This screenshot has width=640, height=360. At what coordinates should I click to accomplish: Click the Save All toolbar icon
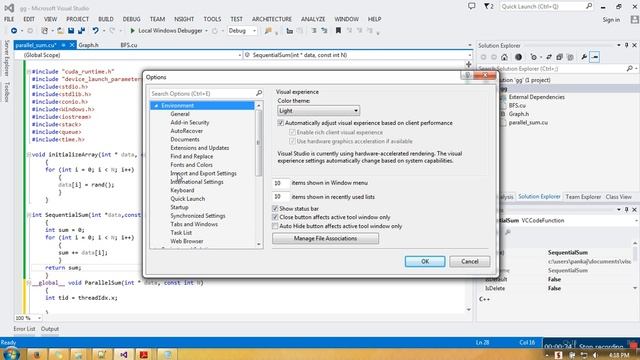81,31
